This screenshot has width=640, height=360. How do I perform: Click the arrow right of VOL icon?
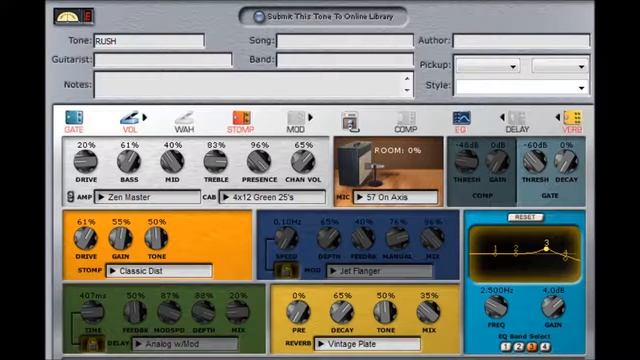coord(144,118)
